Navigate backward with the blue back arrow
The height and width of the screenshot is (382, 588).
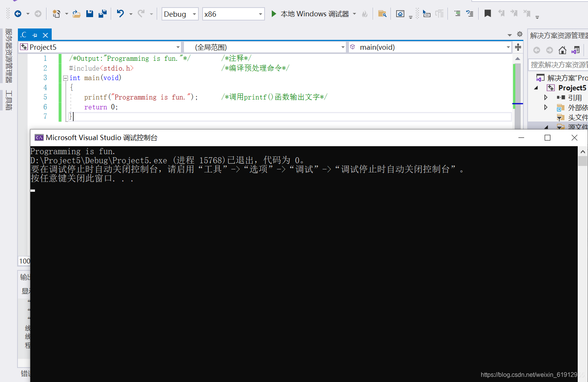coord(18,14)
